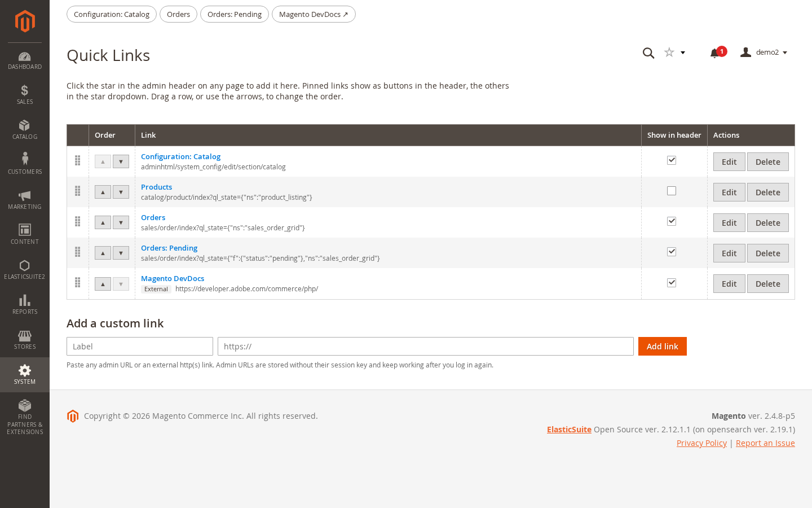Move Magento DevDocs row up
Image resolution: width=812 pixels, height=508 pixels.
tap(103, 283)
